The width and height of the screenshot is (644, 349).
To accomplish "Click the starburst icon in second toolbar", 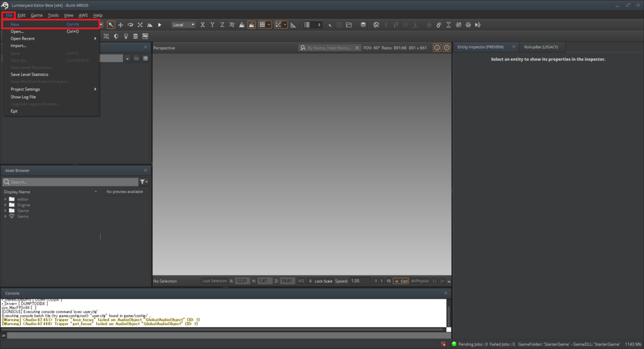I will [x=106, y=36].
